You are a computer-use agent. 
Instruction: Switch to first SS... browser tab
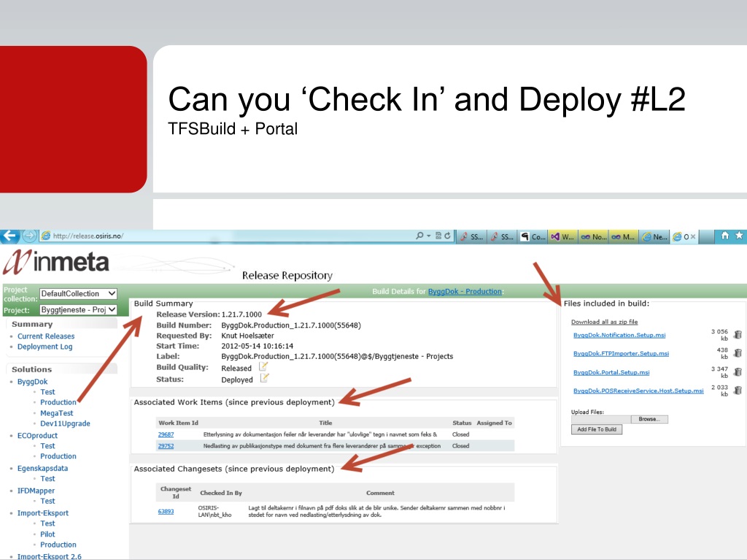(472, 237)
